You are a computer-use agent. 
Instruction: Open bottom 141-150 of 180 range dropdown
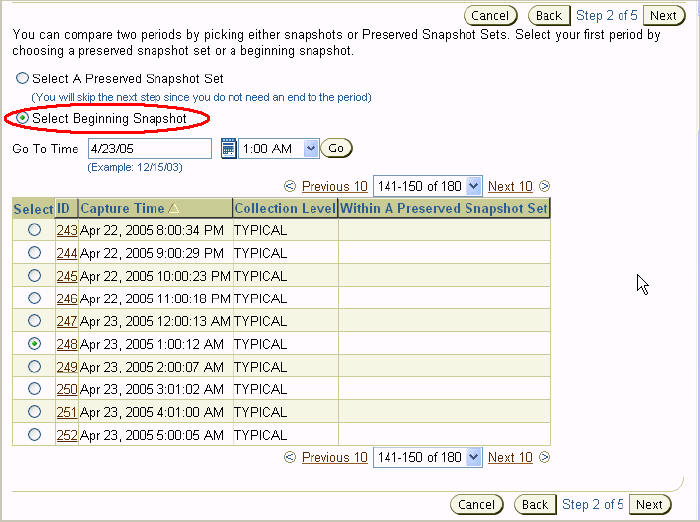point(428,457)
